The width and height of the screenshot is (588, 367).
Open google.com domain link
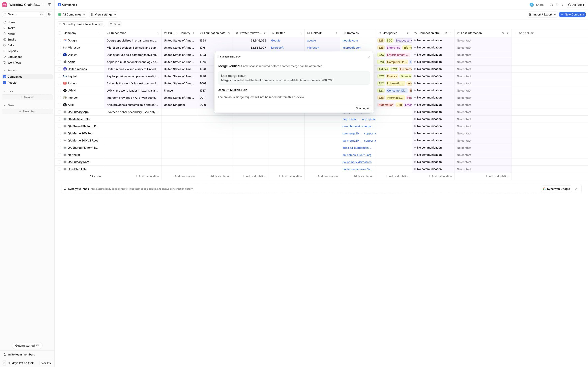(350, 41)
